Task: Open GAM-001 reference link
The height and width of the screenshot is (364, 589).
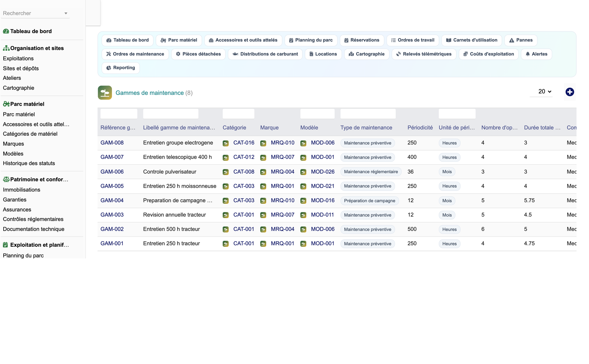Action: 112,243
